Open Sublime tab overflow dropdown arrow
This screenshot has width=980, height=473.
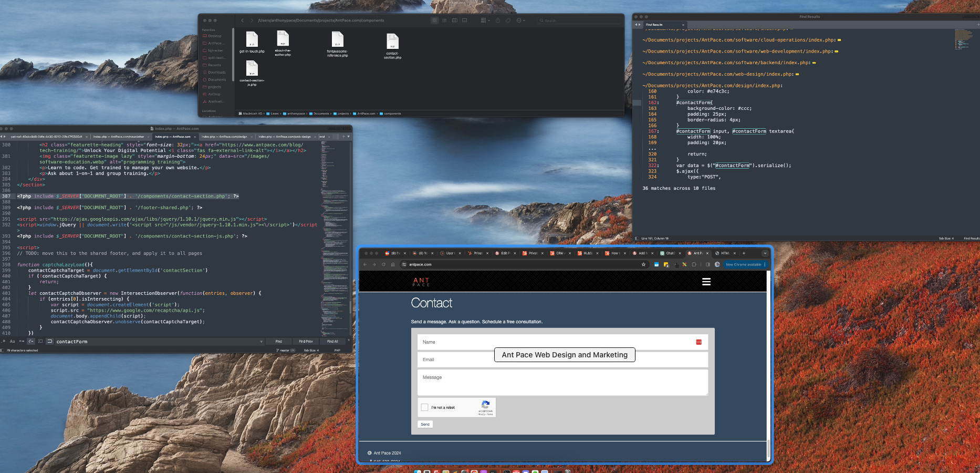point(348,137)
